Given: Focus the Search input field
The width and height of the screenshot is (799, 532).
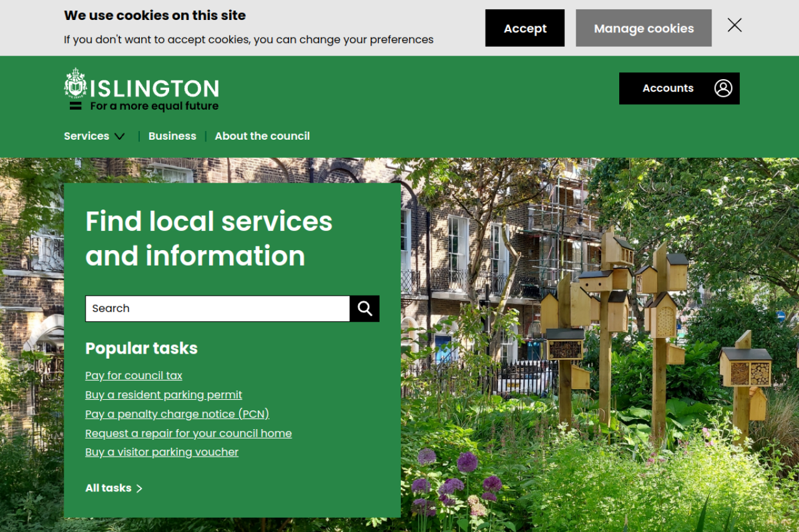Looking at the screenshot, I should click(217, 309).
